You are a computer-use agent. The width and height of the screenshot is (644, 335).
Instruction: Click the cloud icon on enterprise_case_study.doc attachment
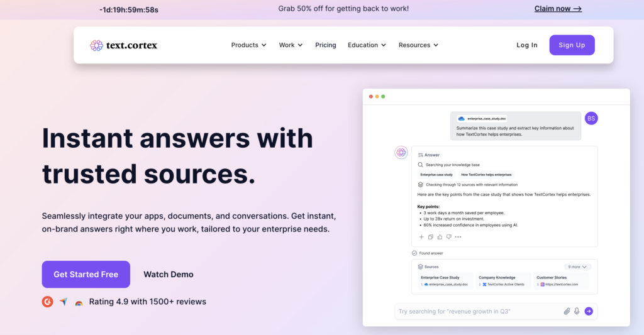click(461, 119)
